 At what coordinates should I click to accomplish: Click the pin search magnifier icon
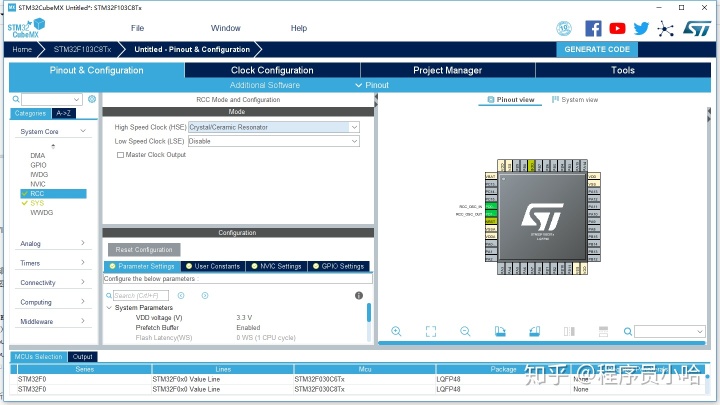click(628, 332)
